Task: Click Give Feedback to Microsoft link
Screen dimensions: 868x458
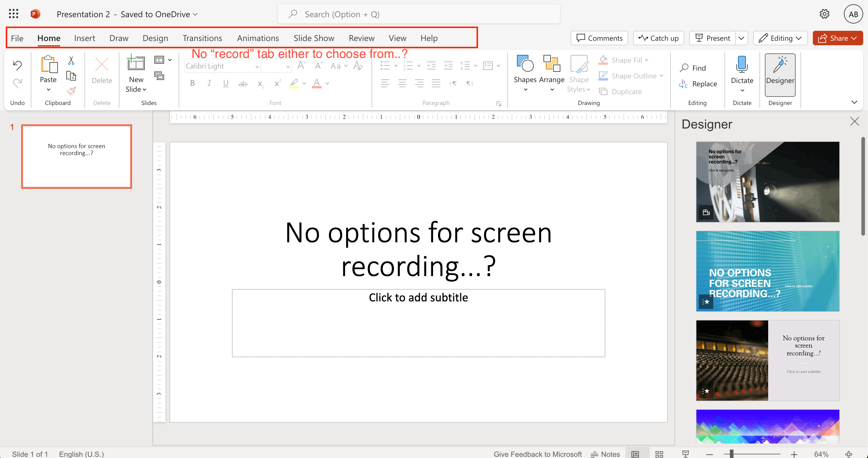Action: pyautogui.click(x=537, y=454)
